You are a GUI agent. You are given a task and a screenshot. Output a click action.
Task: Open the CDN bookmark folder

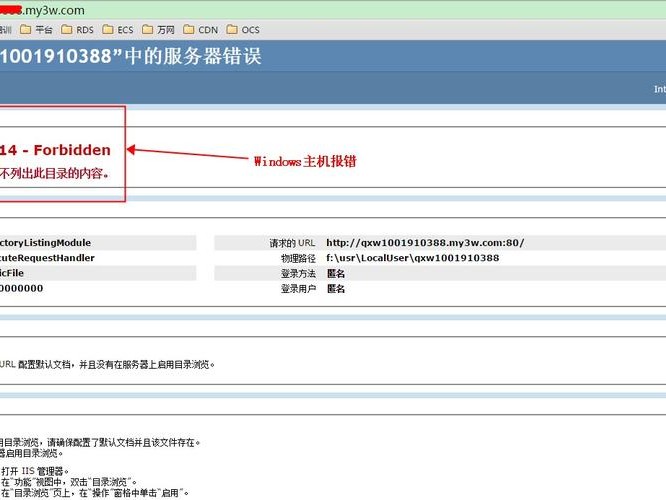[200, 30]
